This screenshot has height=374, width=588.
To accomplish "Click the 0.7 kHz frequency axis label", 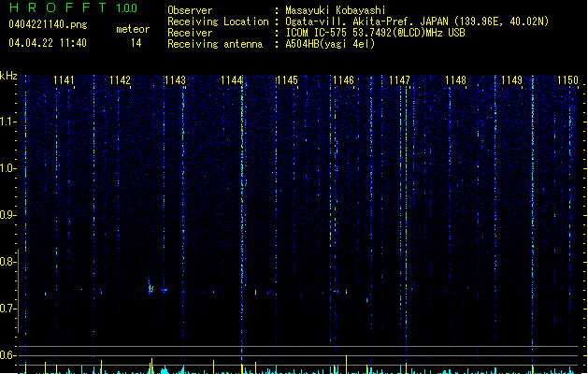I will (x=7, y=309).
